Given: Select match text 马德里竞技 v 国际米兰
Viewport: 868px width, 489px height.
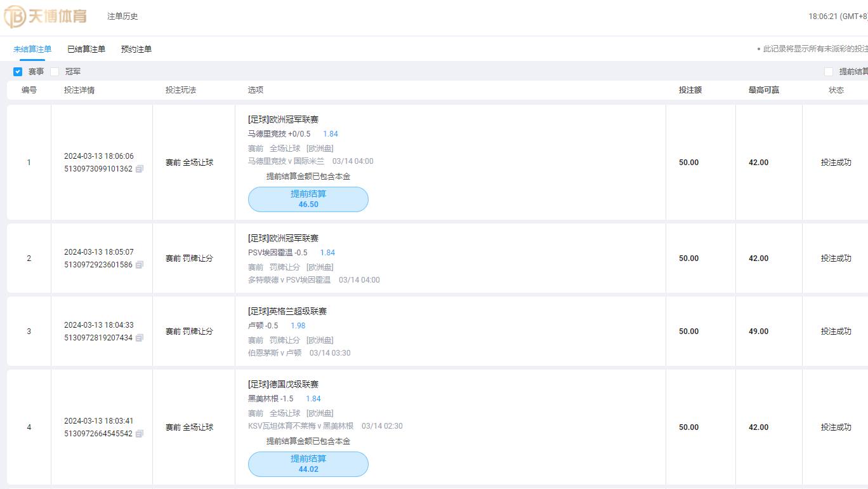Looking at the screenshot, I should [x=286, y=161].
